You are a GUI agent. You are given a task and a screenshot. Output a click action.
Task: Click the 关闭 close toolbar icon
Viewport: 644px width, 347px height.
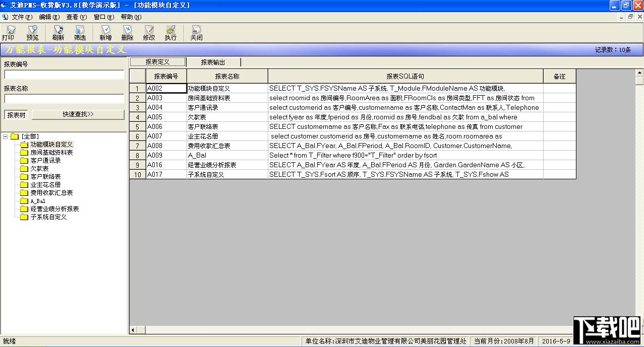tap(196, 33)
